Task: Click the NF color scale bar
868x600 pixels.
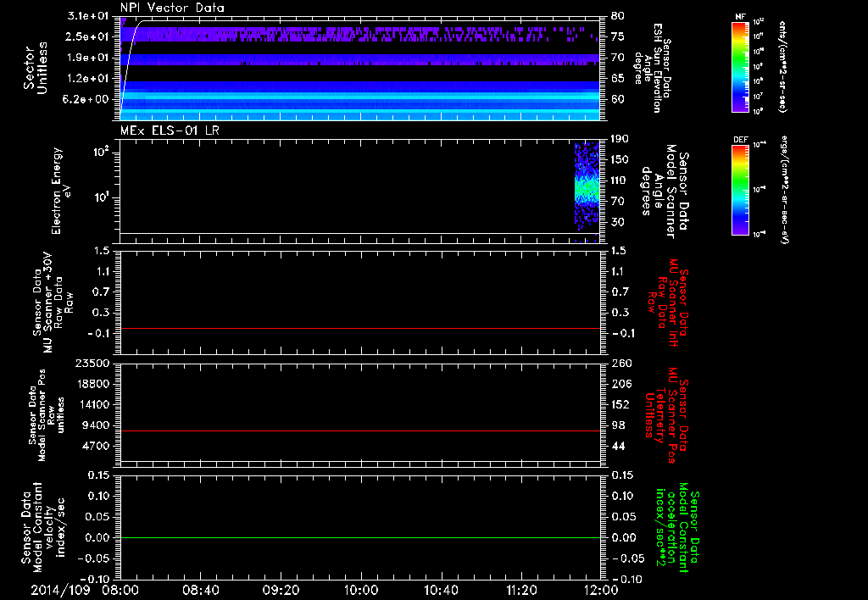Action: tap(741, 67)
